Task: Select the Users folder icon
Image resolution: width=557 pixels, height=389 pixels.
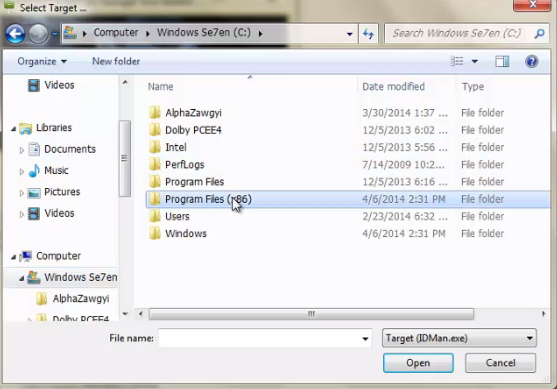Action: click(x=155, y=216)
